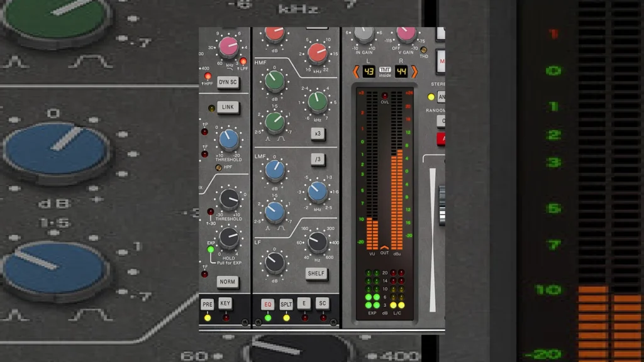Toggle the PRE button
This screenshot has height=362, width=644.
point(208,305)
